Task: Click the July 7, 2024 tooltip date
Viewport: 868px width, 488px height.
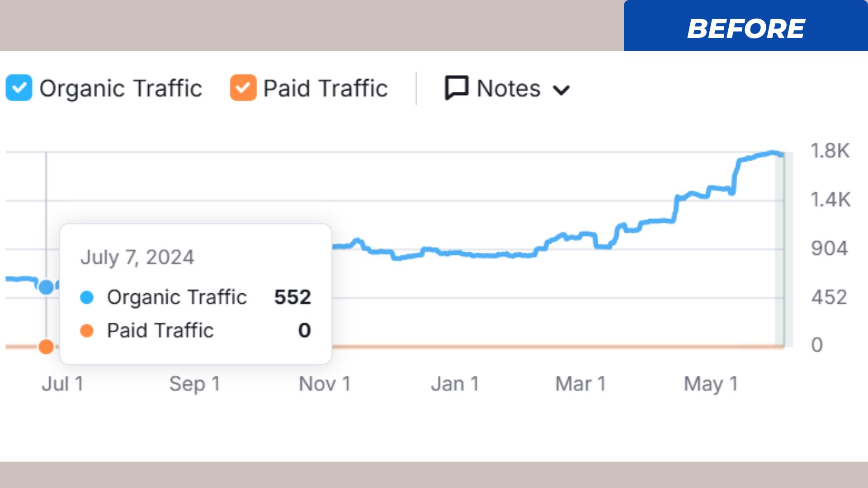Action: pos(137,258)
